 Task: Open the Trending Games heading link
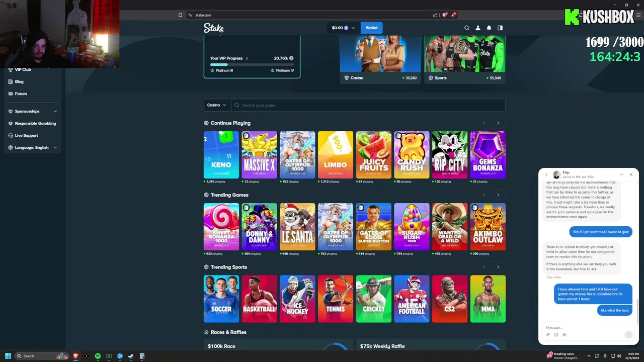229,195
